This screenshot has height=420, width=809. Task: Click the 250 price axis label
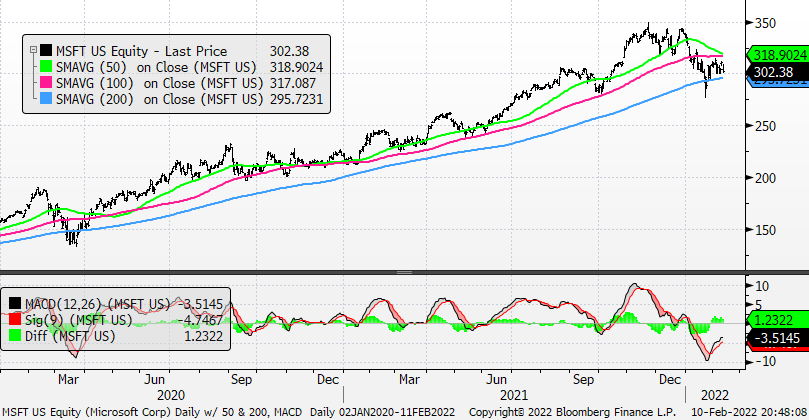click(765, 126)
